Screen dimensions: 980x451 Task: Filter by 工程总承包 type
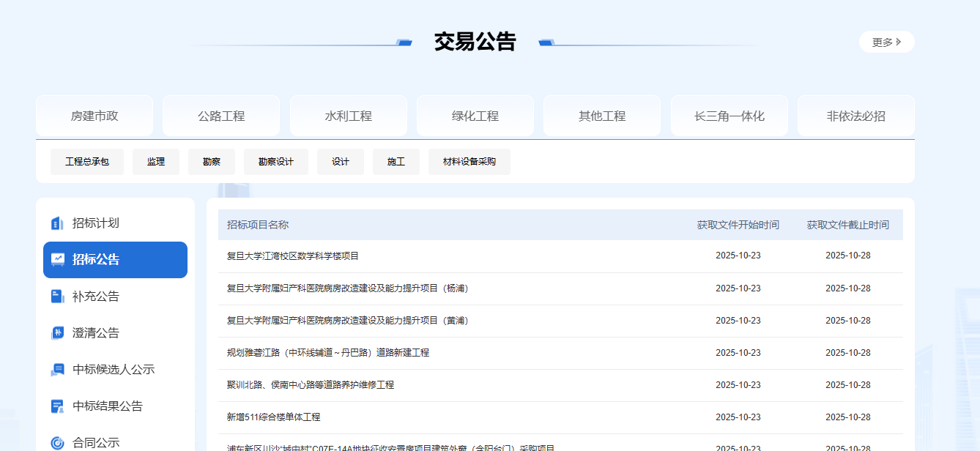[87, 162]
